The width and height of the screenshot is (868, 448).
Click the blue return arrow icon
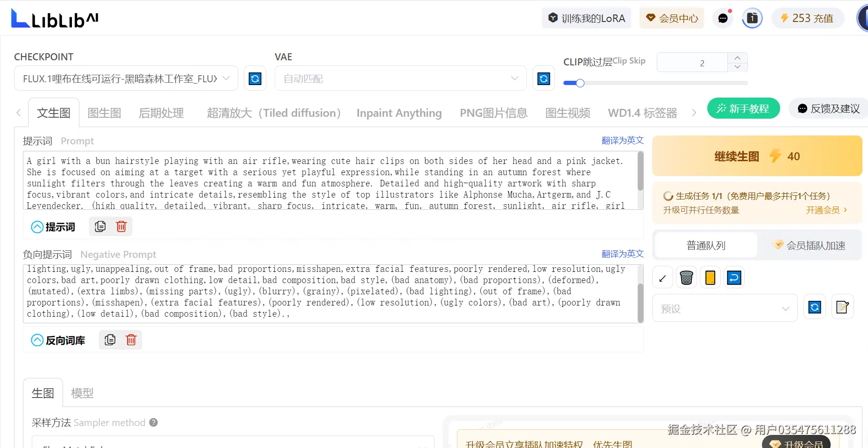click(x=734, y=278)
